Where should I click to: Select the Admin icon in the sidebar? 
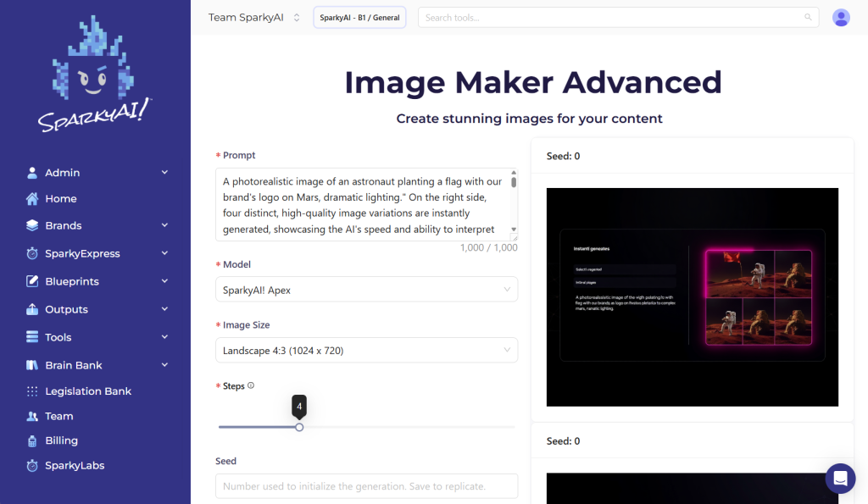(31, 171)
